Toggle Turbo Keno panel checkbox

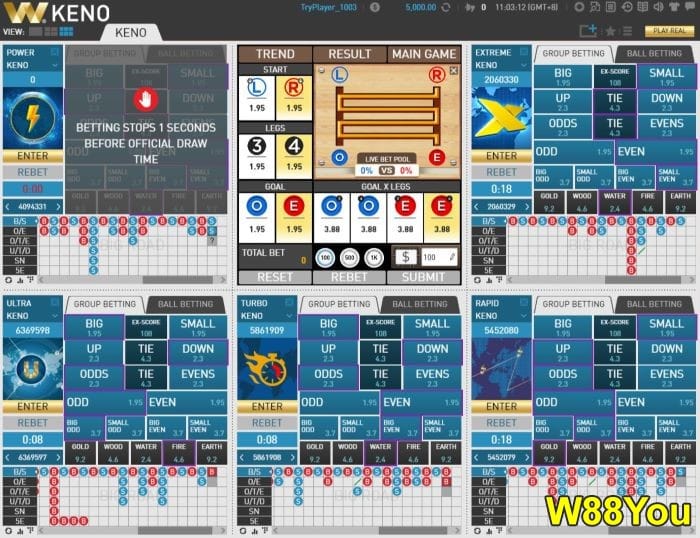point(289,303)
